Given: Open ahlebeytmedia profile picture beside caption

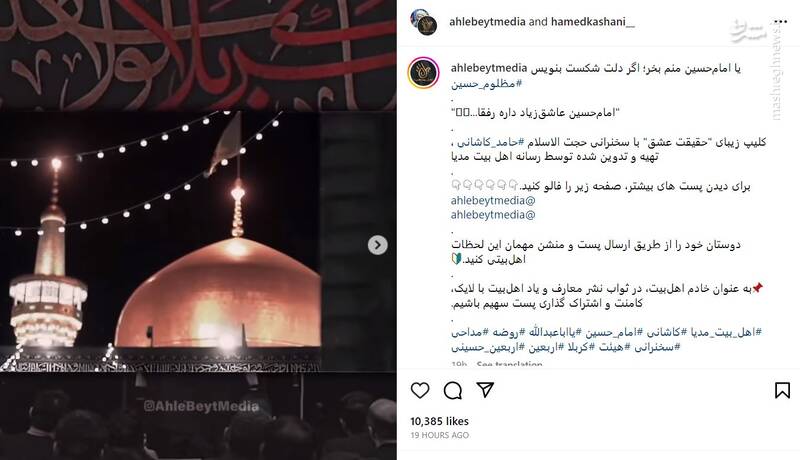Looking at the screenshot, I should 423,73.
